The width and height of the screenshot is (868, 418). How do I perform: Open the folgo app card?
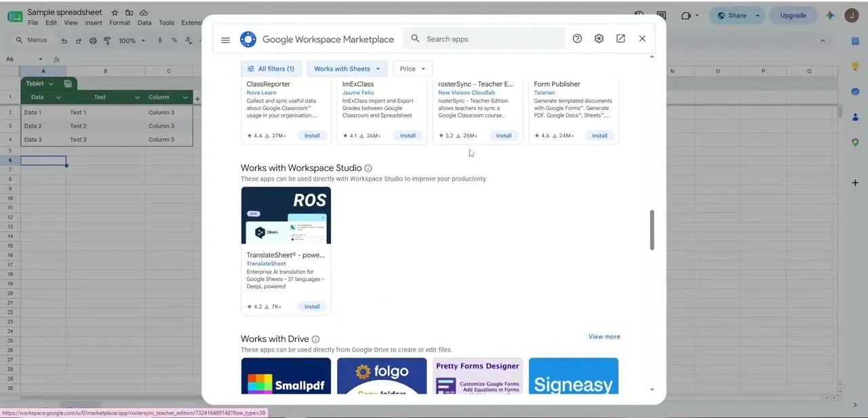[x=382, y=376]
